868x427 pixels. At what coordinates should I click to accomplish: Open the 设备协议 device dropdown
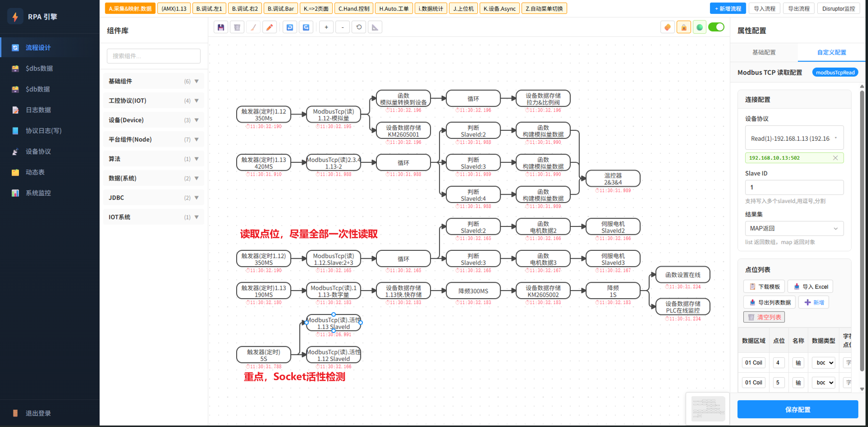pos(794,138)
